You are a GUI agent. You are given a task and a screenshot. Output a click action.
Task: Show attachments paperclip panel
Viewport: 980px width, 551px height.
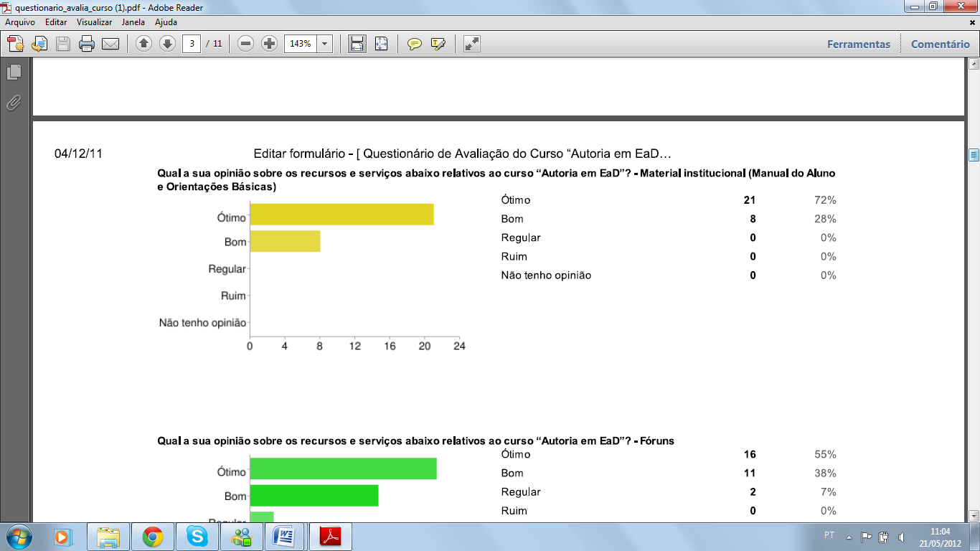click(14, 103)
